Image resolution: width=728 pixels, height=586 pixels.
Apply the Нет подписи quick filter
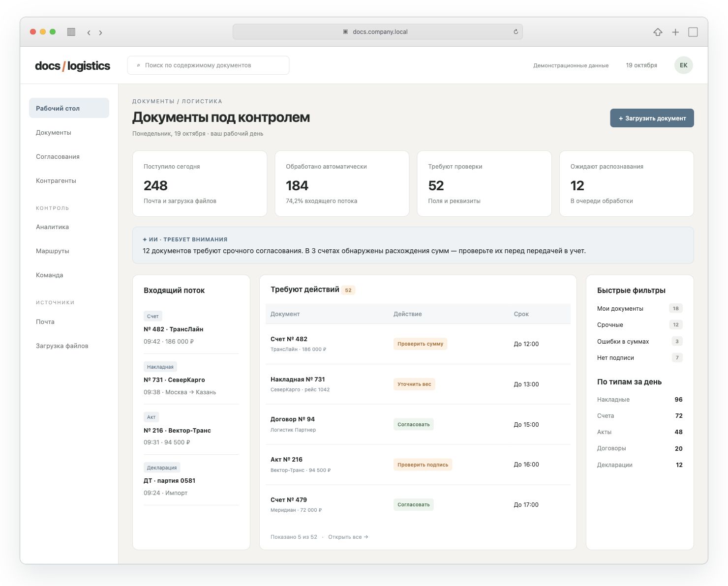click(639, 357)
